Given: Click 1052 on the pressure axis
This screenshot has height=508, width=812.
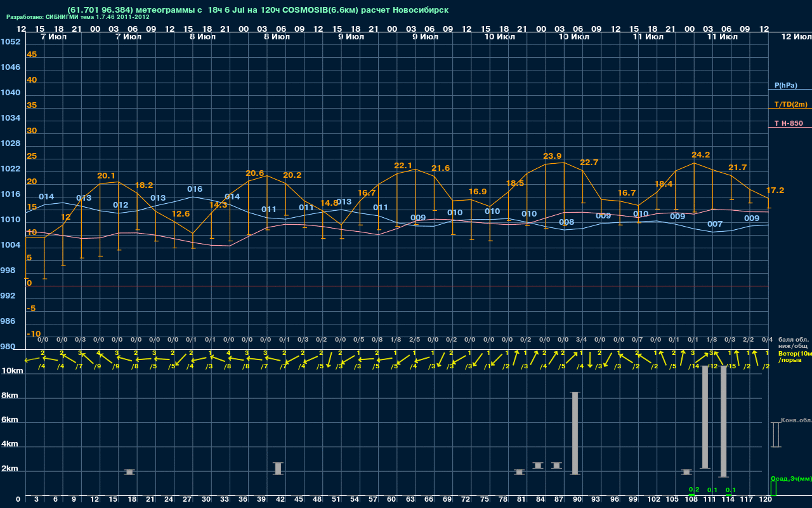Looking at the screenshot, I should [10, 42].
